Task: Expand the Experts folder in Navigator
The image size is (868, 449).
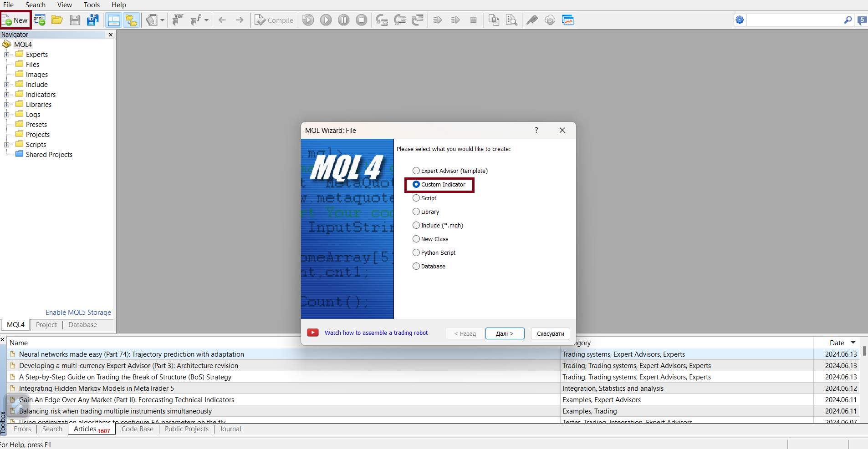Action: click(6, 55)
